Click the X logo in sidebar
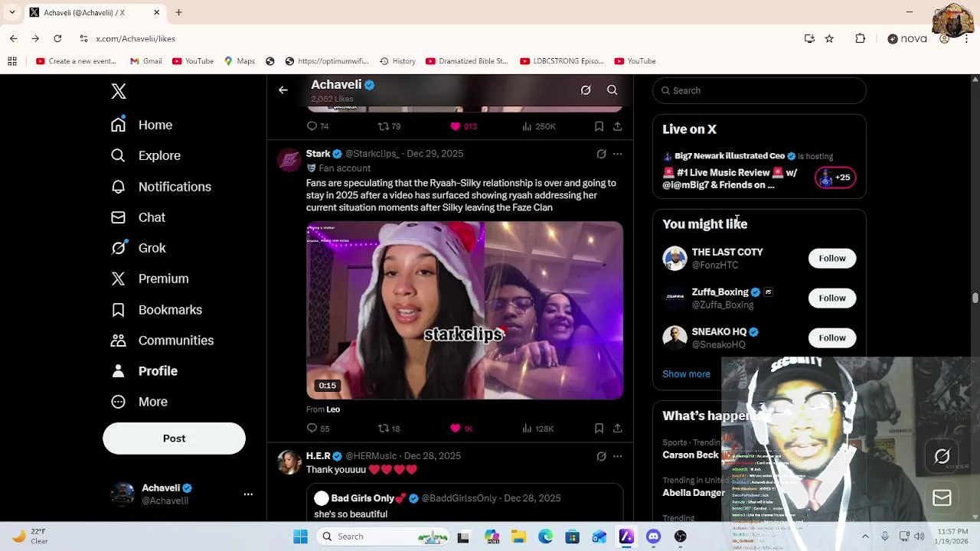The height and width of the screenshot is (551, 980). pos(118,91)
